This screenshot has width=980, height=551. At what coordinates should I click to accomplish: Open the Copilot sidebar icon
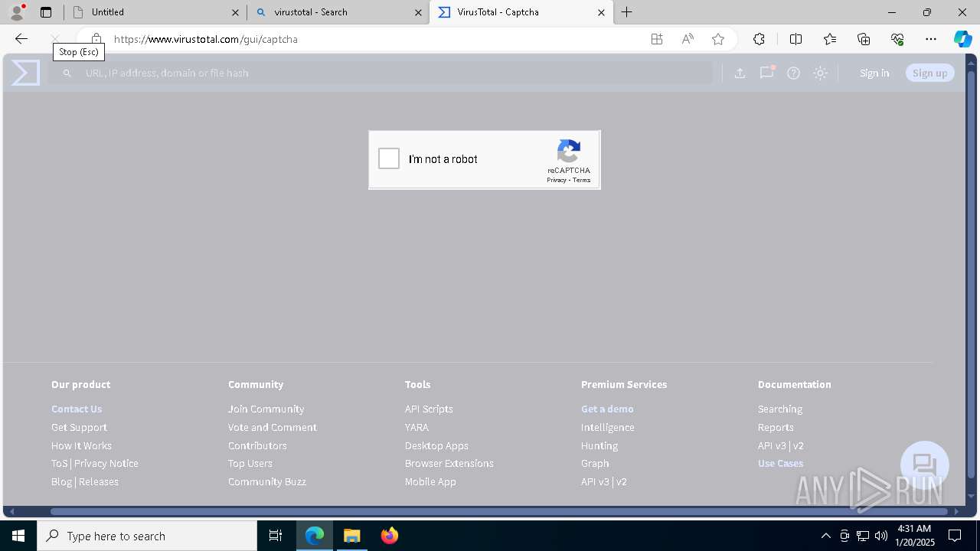pos(962,39)
